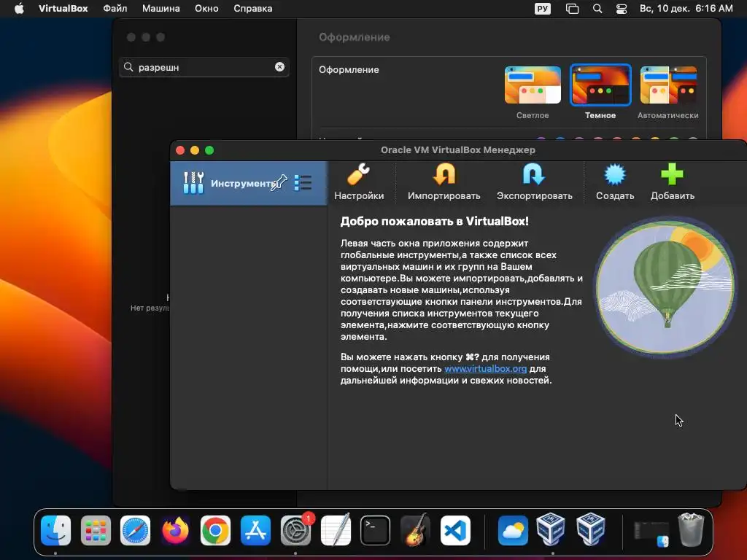Screen dimensions: 747x560
Task: Click the System Settings search field containing разрешн
Action: pos(204,67)
